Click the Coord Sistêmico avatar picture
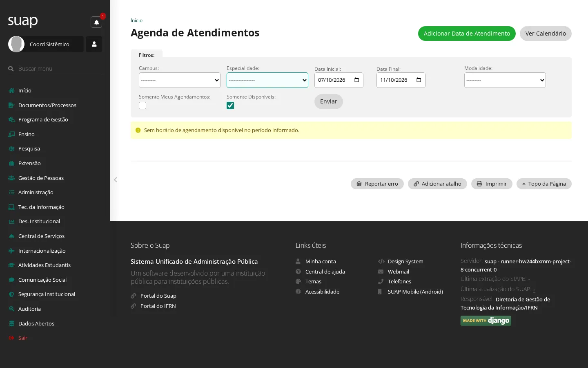This screenshot has height=368, width=588. click(x=16, y=44)
